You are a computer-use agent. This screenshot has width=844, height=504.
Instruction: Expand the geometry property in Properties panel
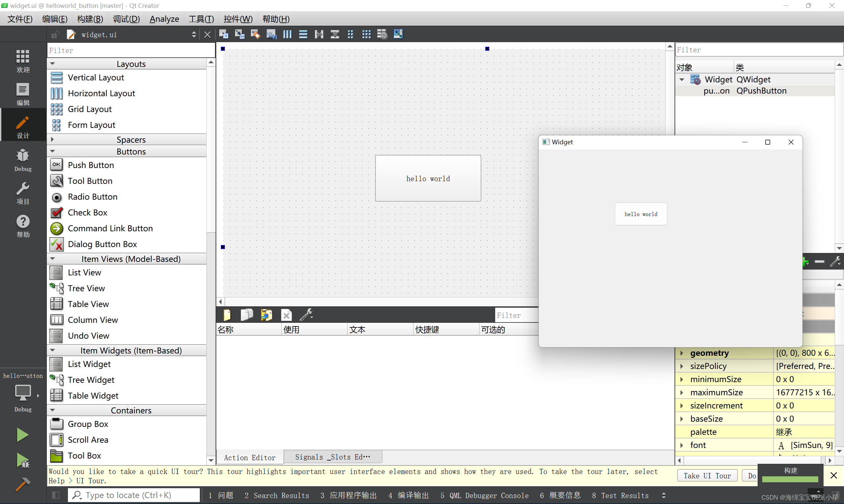pos(682,352)
